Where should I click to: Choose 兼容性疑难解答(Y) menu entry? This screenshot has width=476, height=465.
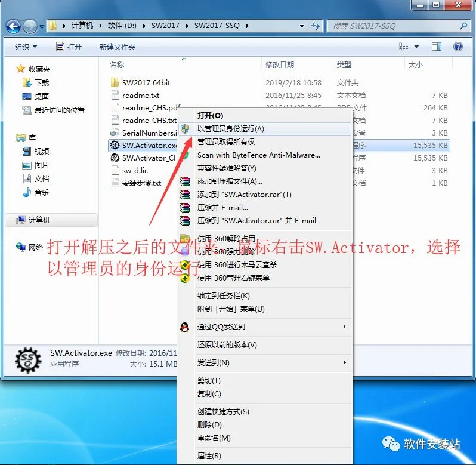pos(265,168)
